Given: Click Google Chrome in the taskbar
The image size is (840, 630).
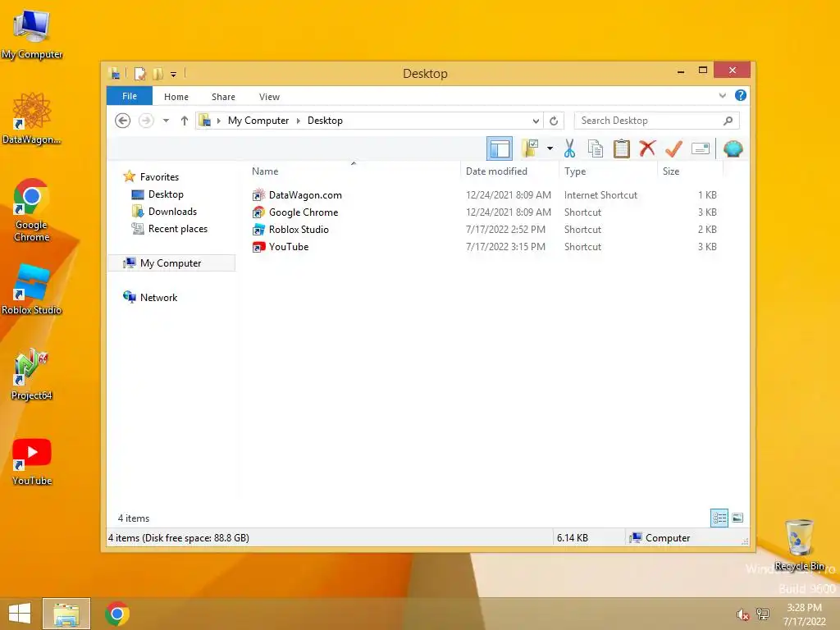Looking at the screenshot, I should pyautogui.click(x=117, y=614).
